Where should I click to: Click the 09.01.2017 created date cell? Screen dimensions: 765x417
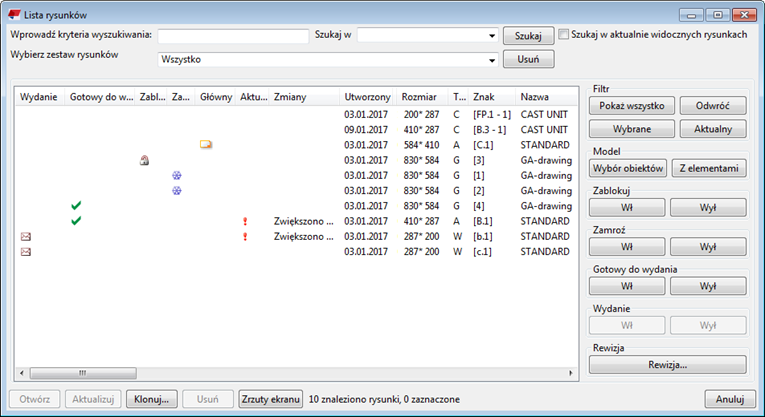coord(366,130)
